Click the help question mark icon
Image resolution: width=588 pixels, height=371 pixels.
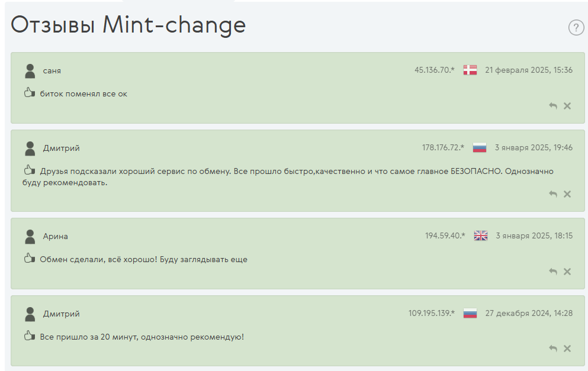576,27
